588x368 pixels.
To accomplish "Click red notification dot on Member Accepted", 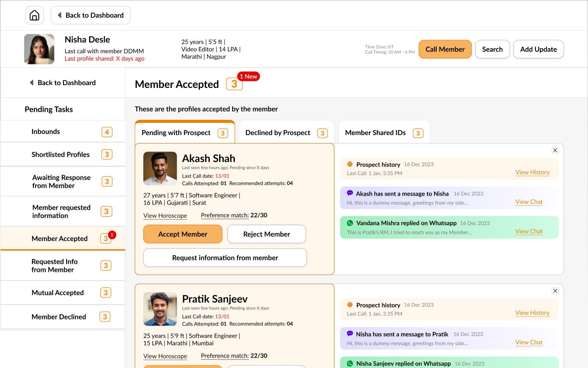I will point(112,235).
